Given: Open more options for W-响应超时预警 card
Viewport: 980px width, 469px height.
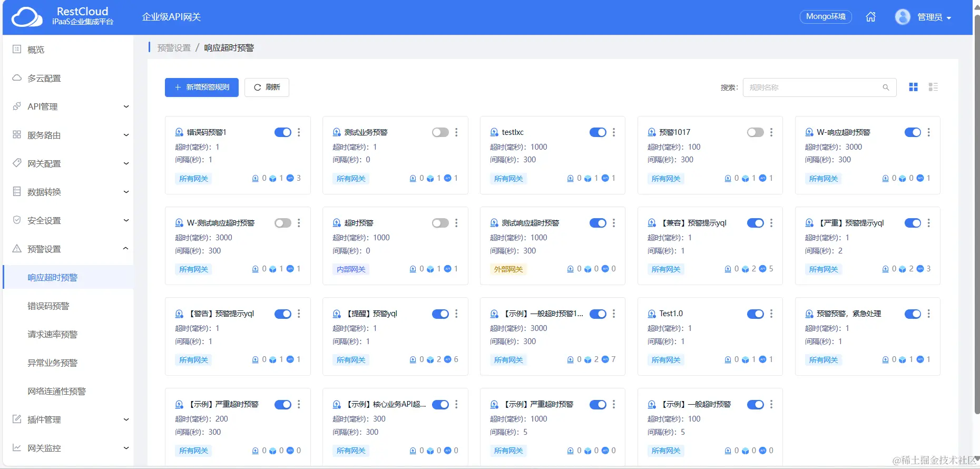Looking at the screenshot, I should (929, 132).
